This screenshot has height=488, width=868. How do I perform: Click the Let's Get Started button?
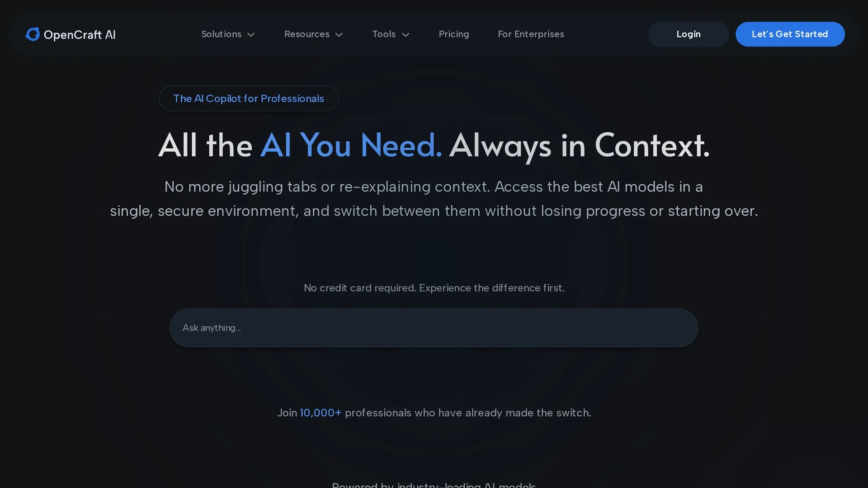point(790,34)
